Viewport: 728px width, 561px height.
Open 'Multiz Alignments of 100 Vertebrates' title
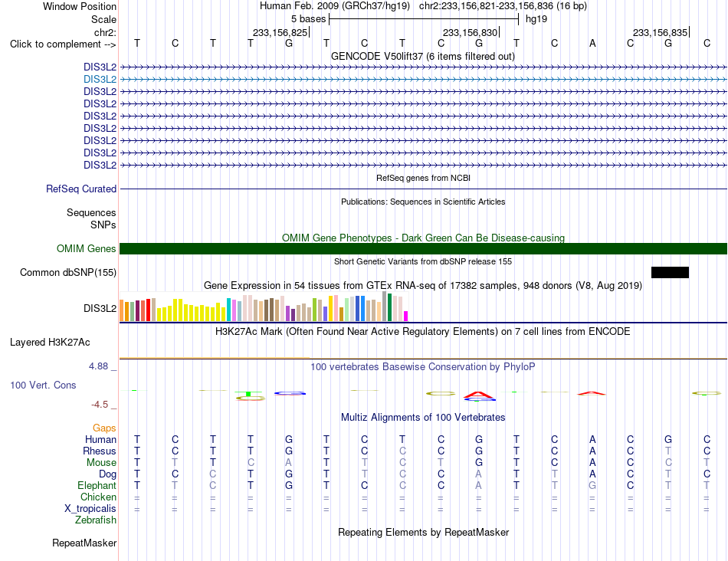click(423, 417)
